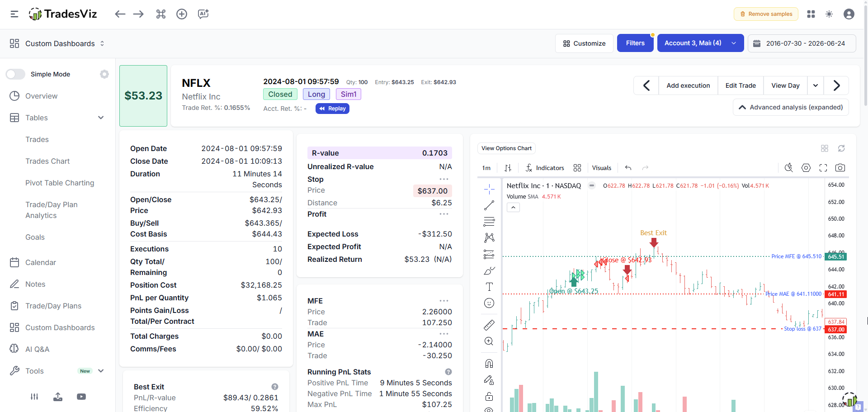Select the ruler measure tool

489,325
